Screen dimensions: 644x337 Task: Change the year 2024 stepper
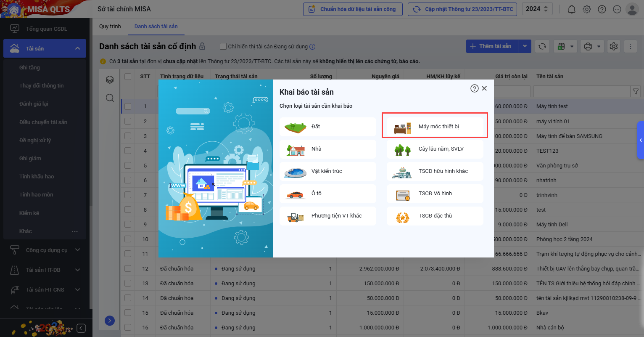[x=546, y=9]
